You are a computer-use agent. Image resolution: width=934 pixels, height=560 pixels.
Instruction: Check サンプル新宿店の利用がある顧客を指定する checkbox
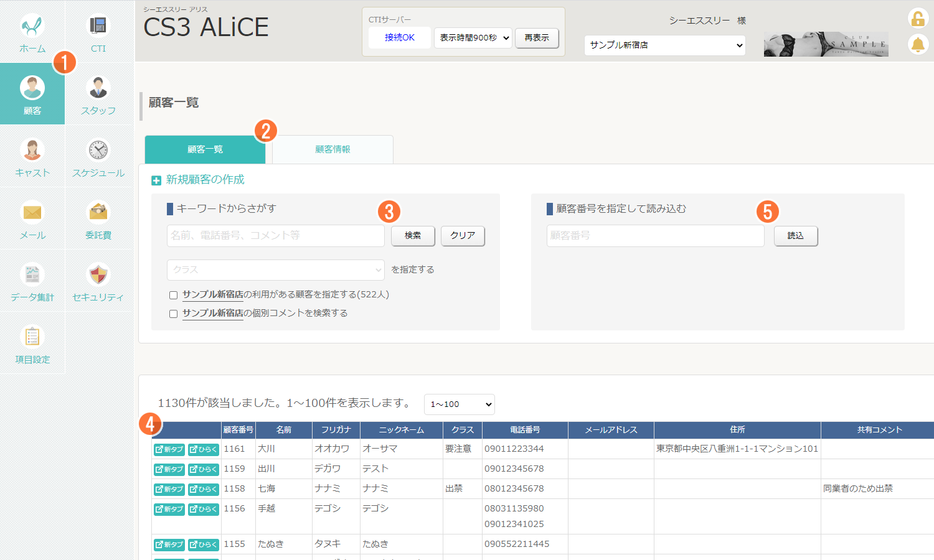click(x=174, y=295)
